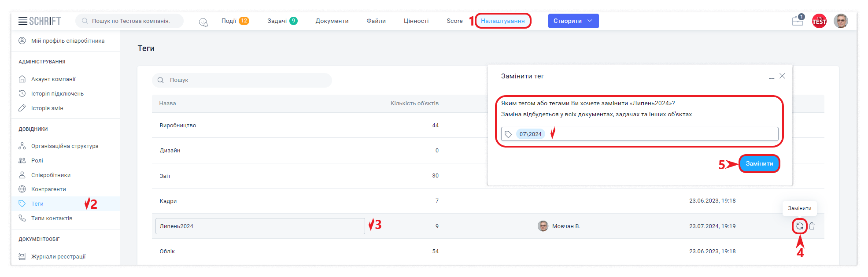Open the Налаштування tab

pyautogui.click(x=502, y=21)
